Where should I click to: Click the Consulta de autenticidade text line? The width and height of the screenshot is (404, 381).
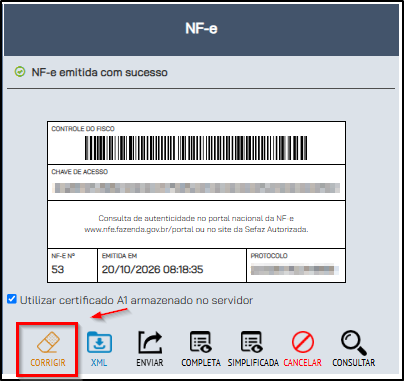196,218
